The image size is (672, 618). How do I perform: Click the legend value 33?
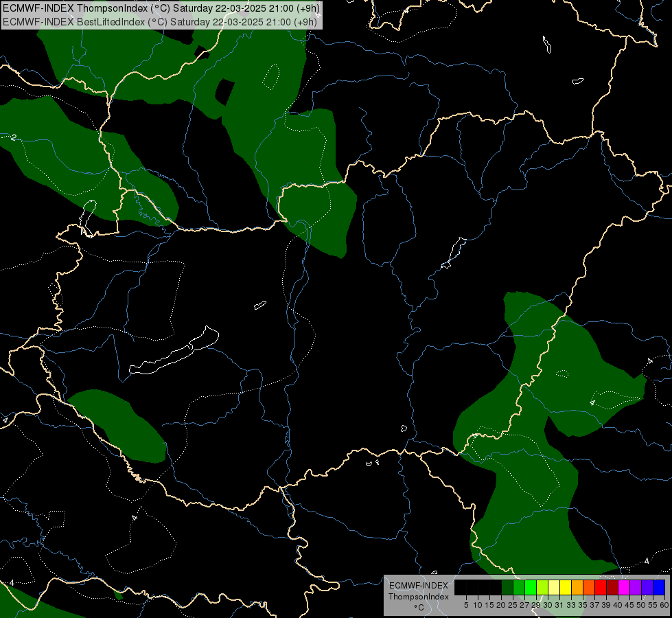point(571,605)
